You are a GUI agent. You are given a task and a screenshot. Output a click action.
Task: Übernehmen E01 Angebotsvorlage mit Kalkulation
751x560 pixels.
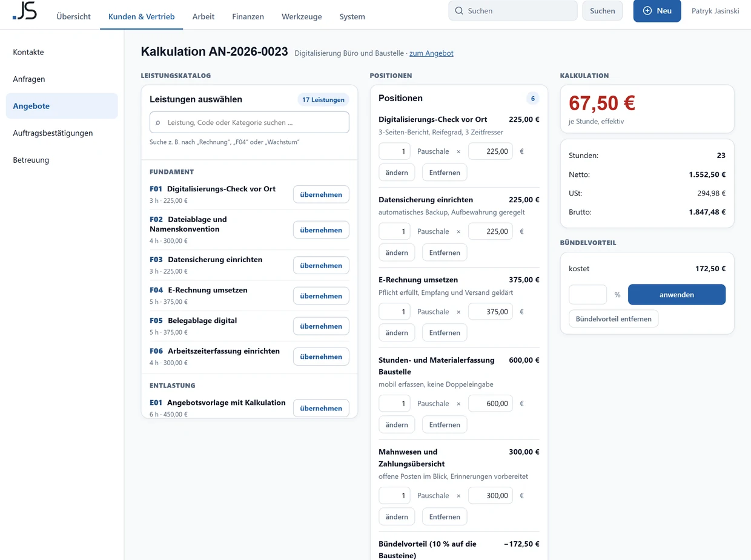(x=321, y=408)
